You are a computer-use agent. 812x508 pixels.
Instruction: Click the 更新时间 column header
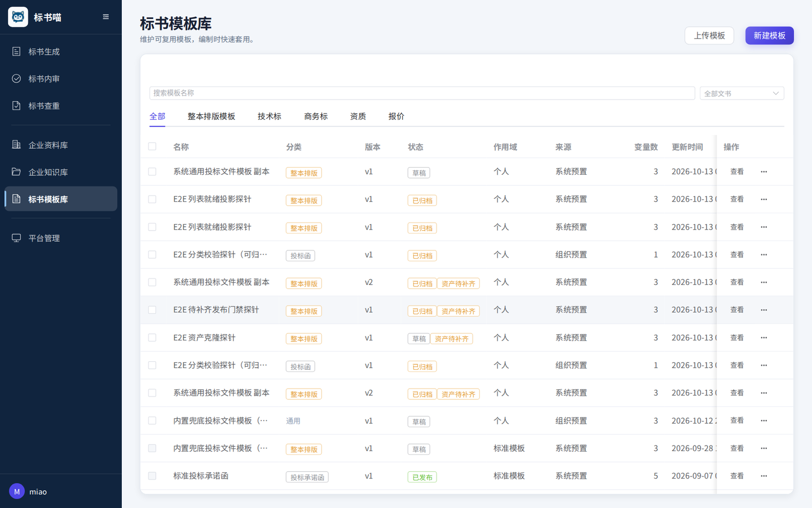tap(687, 147)
